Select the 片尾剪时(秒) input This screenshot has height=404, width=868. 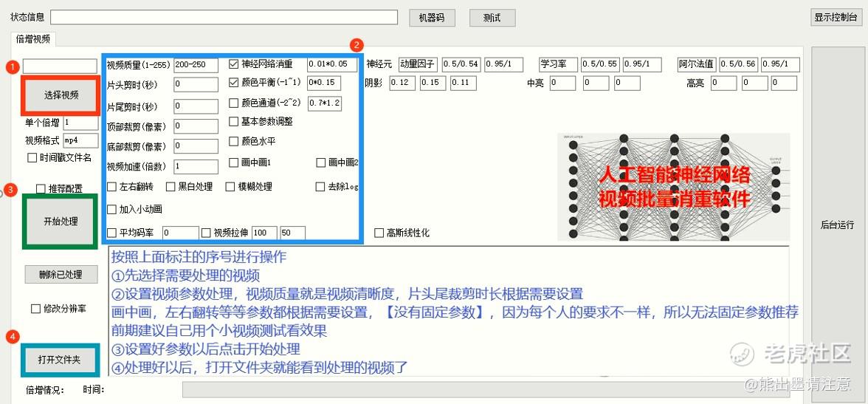click(x=196, y=106)
